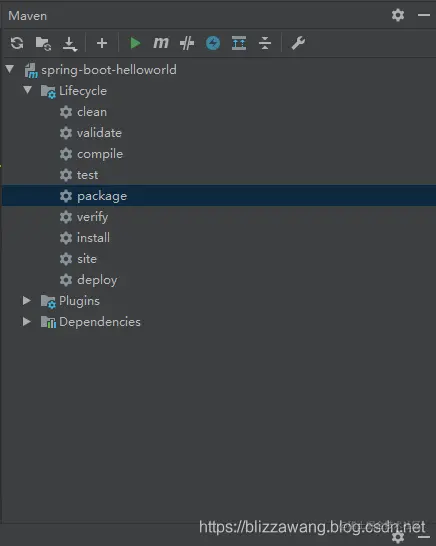436x546 pixels.
Task: Expand all tree nodes icon
Action: 239,43
